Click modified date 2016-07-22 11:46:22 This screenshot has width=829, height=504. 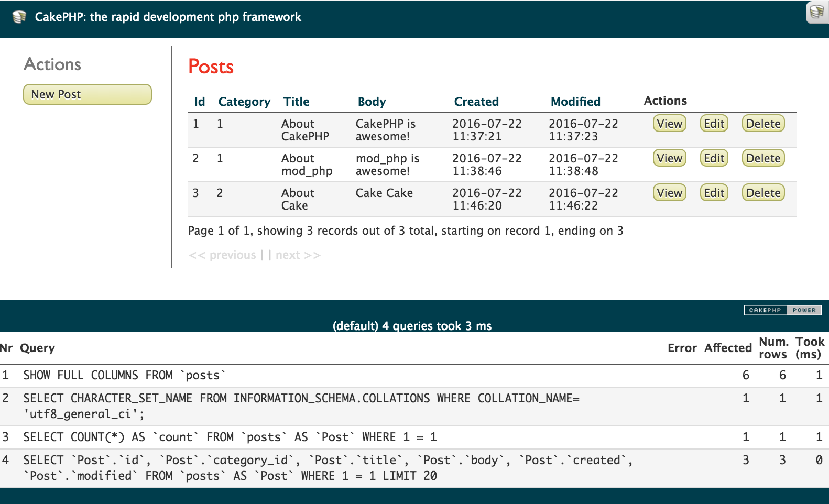583,199
